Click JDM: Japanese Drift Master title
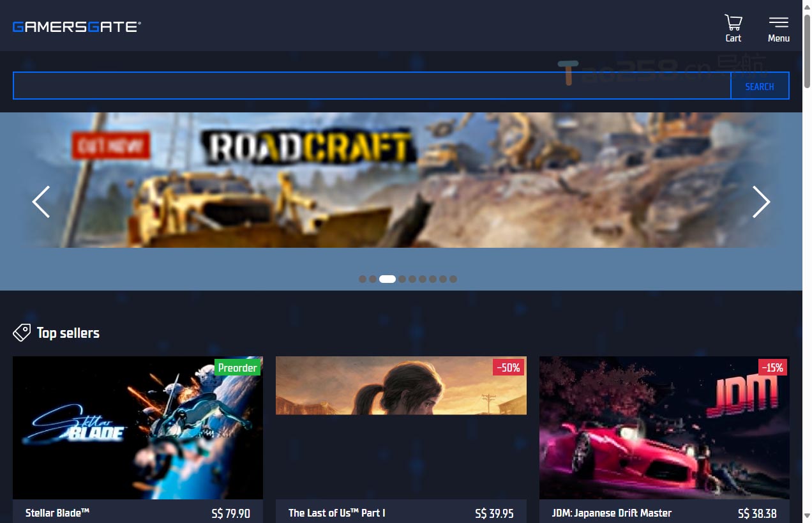 pos(612,513)
